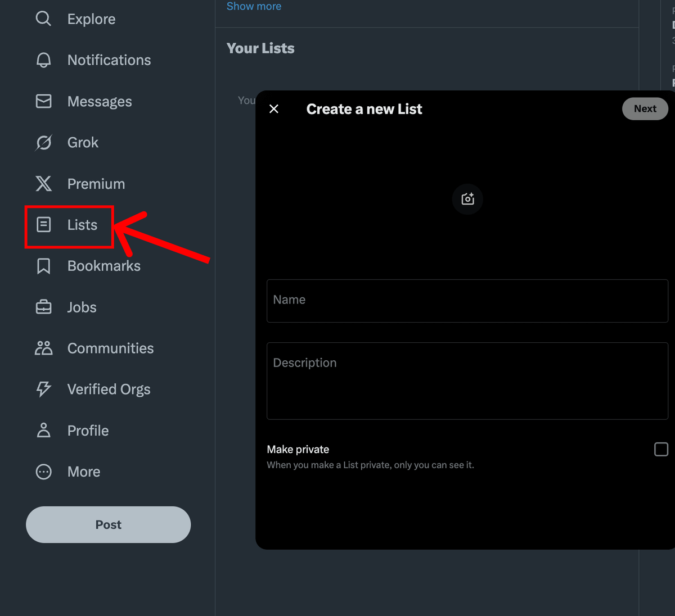Click the Messages envelope icon

pos(43,101)
